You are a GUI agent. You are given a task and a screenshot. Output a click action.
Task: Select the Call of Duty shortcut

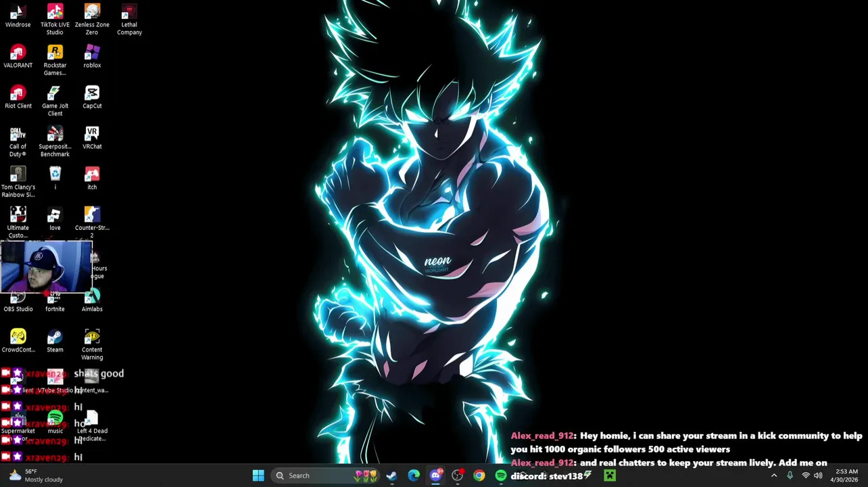(x=18, y=142)
